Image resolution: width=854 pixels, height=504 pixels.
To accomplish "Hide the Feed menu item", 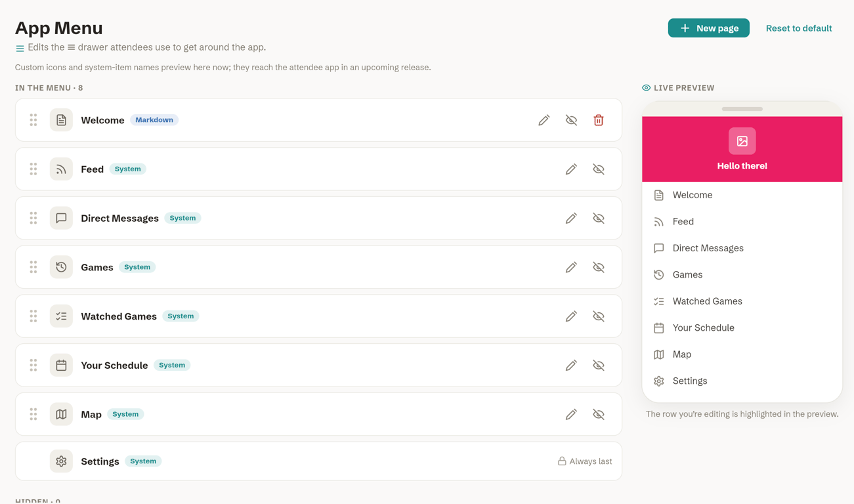I will coord(599,169).
